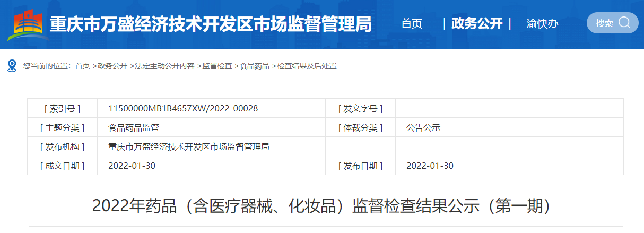
Task: Click the article title 2022年药品监督检查结果公示
Action: (x=321, y=206)
